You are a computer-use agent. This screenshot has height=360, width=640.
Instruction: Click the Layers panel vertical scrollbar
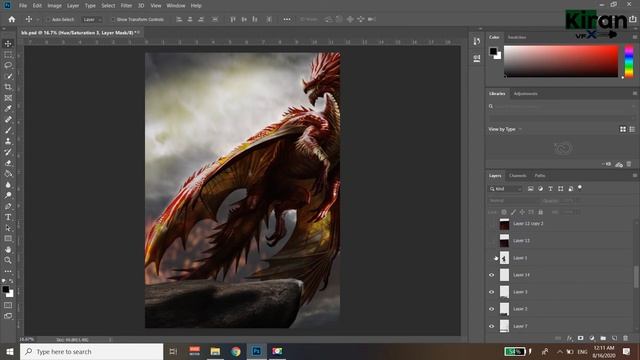click(x=636, y=278)
